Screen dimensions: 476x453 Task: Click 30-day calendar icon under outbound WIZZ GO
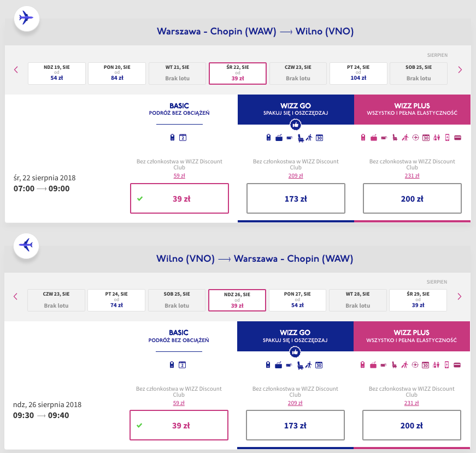pyautogui.click(x=319, y=138)
